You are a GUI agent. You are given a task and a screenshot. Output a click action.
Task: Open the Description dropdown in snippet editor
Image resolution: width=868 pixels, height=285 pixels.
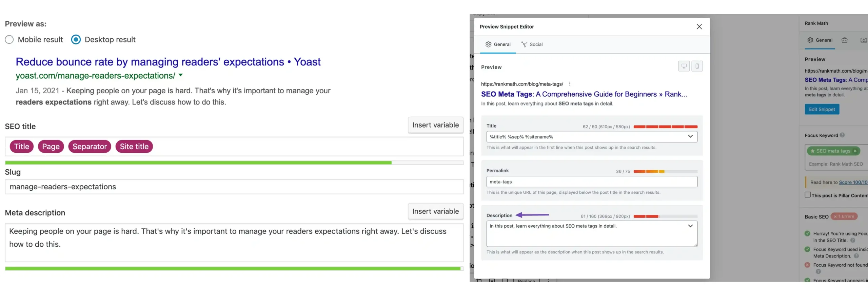[x=690, y=226]
